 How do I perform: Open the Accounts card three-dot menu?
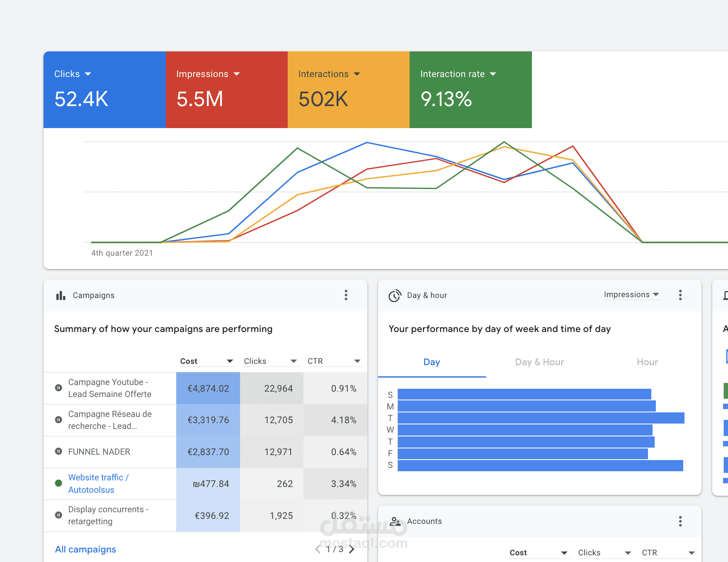point(680,521)
